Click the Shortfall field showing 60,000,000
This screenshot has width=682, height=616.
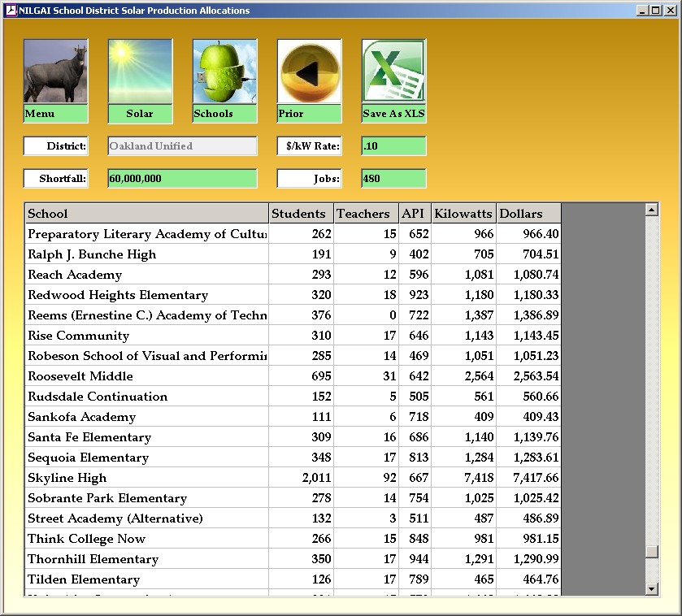click(182, 179)
